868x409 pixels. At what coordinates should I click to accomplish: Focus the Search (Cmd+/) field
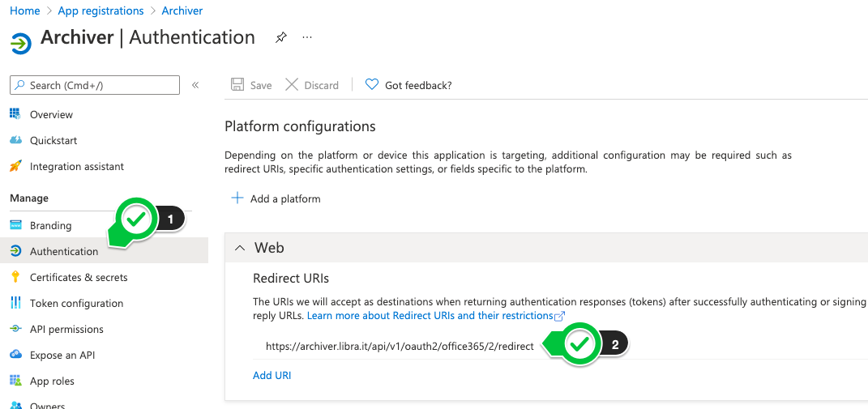[95, 85]
